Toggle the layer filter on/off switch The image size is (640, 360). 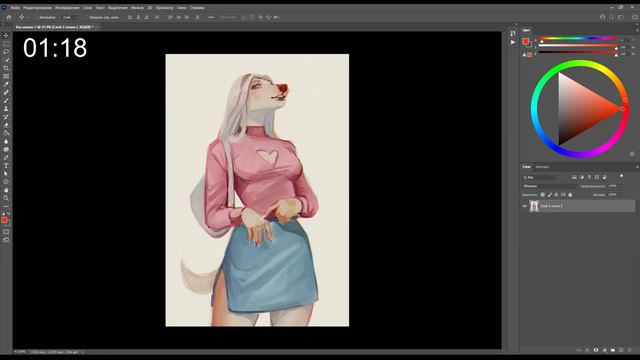(x=621, y=176)
